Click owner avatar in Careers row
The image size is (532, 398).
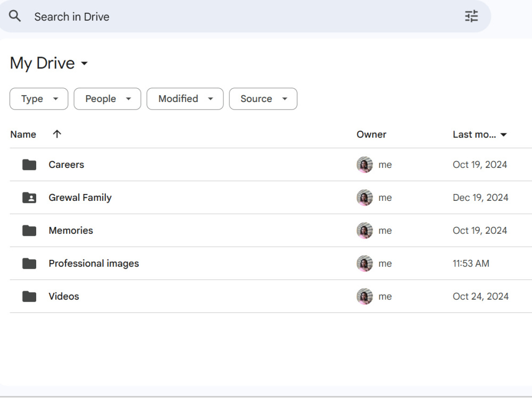[365, 164]
